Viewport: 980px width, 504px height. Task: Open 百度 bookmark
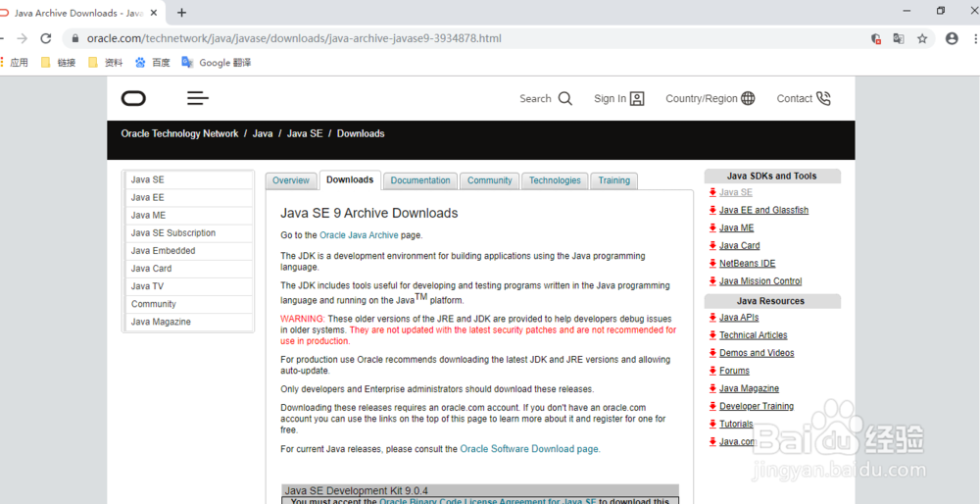coord(153,63)
